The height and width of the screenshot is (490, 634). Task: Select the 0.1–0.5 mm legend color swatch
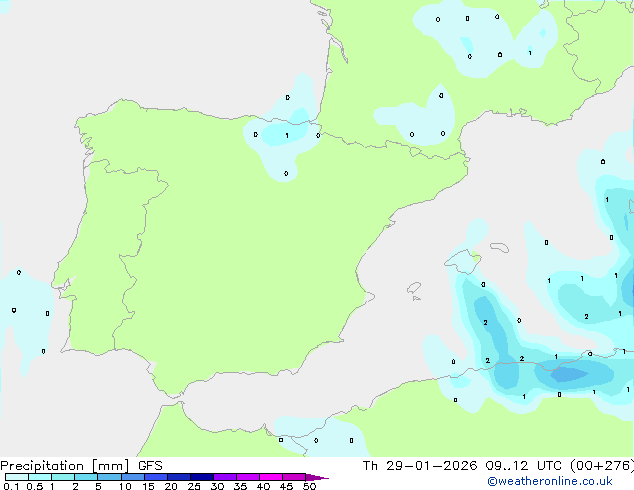tap(17, 477)
